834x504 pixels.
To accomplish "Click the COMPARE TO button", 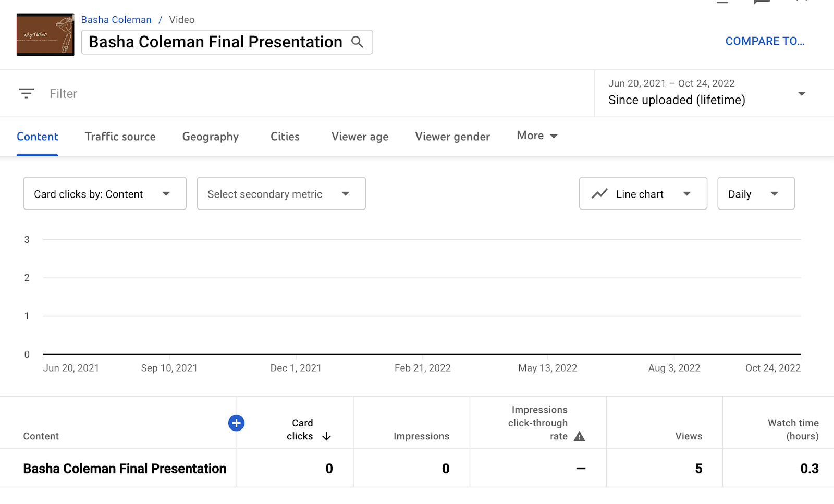I will click(x=765, y=41).
